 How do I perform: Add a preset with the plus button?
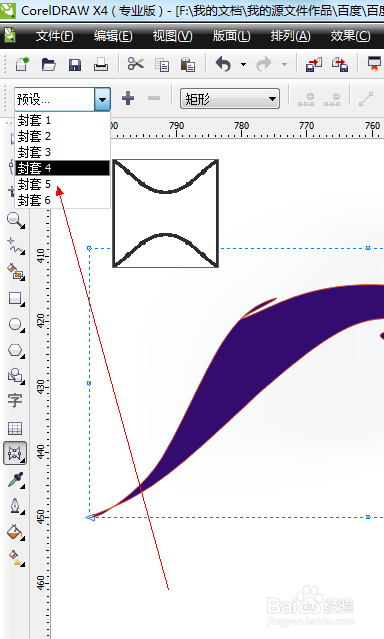(128, 98)
